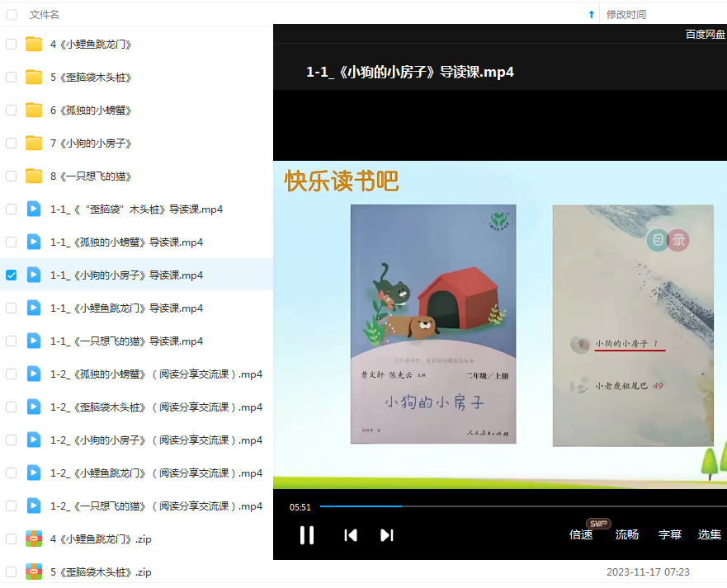This screenshot has width=727, height=588.
Task: Click video icon of 1-2_《小狗的小房子》 sharing lesson
Action: pyautogui.click(x=33, y=440)
